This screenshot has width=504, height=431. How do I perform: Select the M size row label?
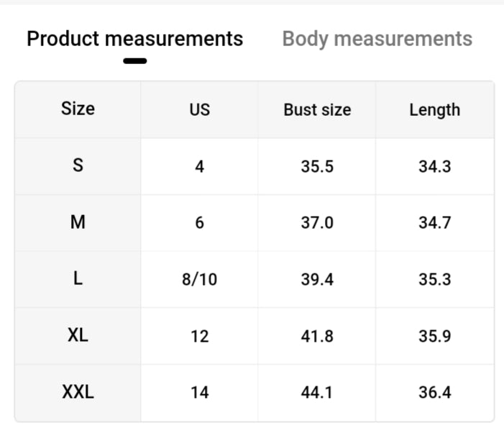click(x=78, y=222)
